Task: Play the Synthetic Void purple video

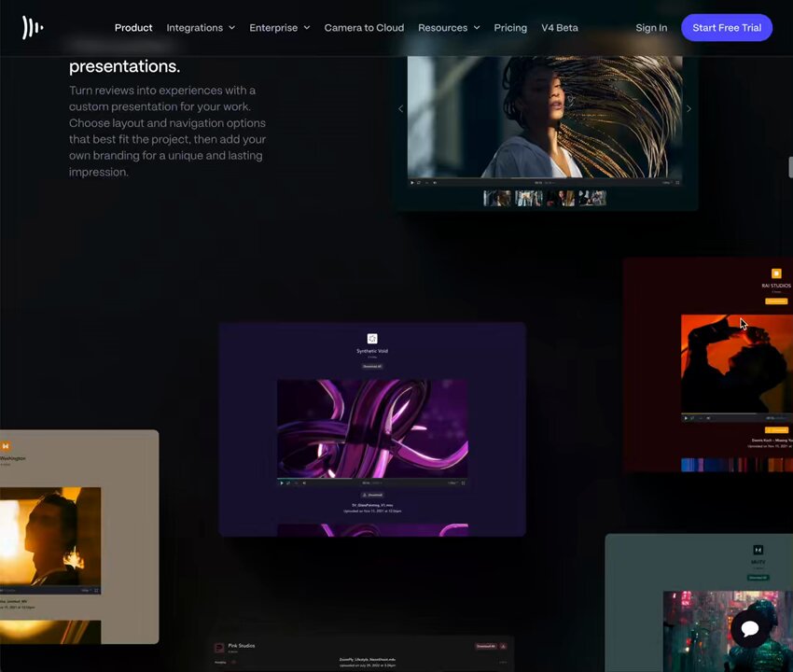Action: click(x=282, y=483)
